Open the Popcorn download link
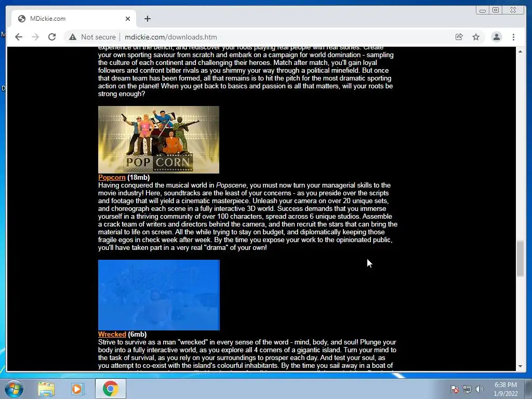Viewport: 532px width, 399px height. click(x=112, y=178)
